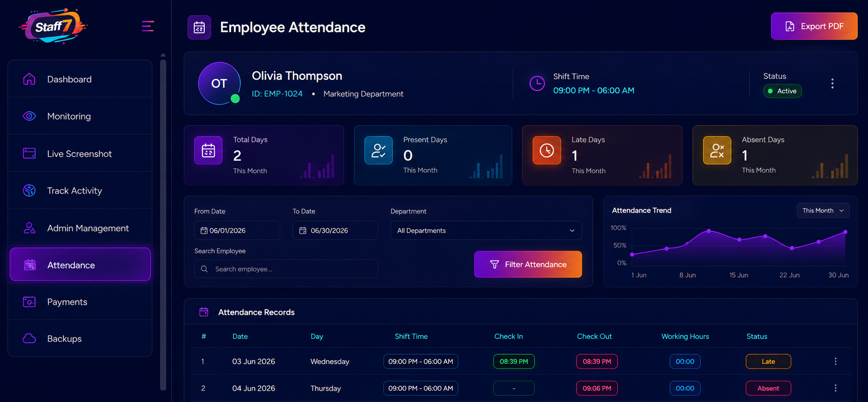Click the calendar icon beside Employee Attendance title
This screenshot has width=868, height=402.
[x=199, y=27]
